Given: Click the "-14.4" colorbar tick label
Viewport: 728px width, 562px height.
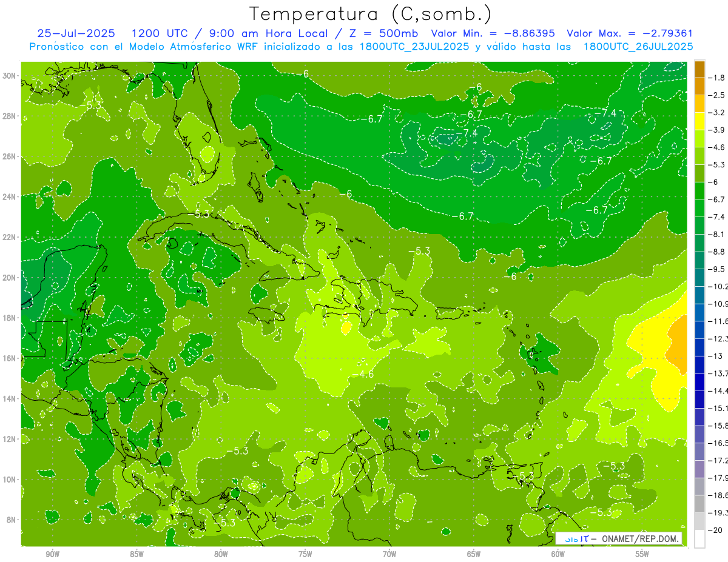Looking at the screenshot, I should [x=718, y=390].
